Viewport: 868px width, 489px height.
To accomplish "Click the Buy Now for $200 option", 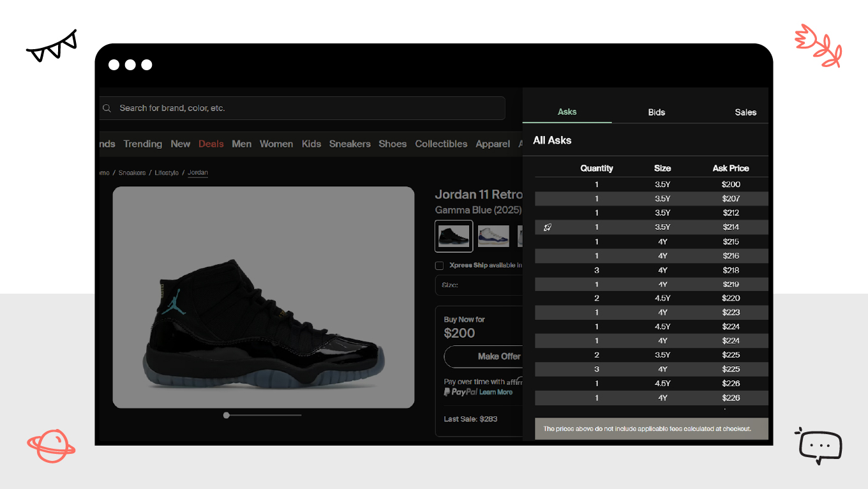I will 460,327.
